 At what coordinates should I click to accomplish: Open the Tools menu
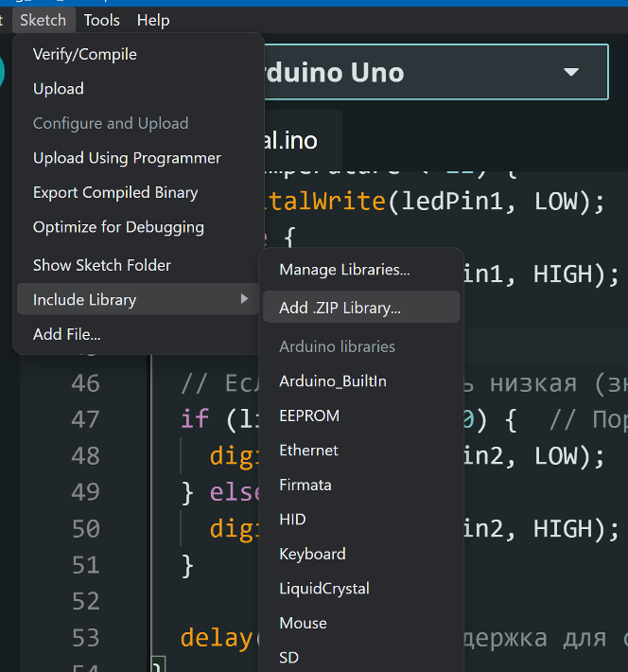click(101, 19)
